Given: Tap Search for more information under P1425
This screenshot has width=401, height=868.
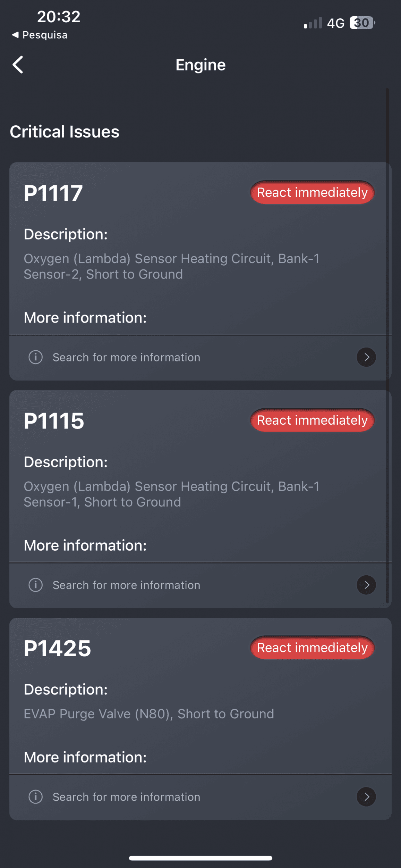Looking at the screenshot, I should 127,797.
